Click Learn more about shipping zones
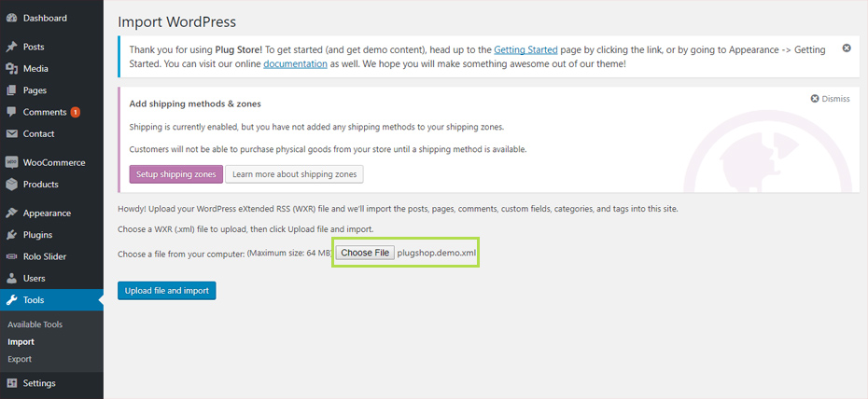This screenshot has height=399, width=868. pyautogui.click(x=294, y=174)
